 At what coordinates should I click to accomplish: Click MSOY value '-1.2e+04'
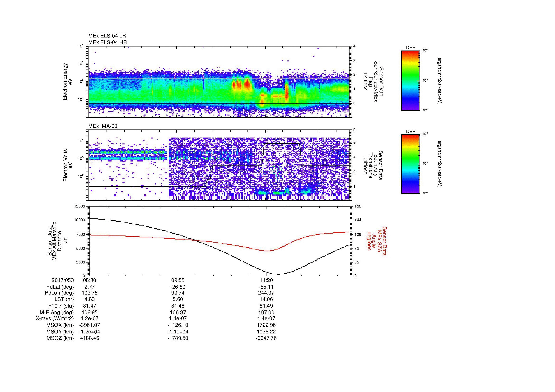pyautogui.click(x=89, y=332)
